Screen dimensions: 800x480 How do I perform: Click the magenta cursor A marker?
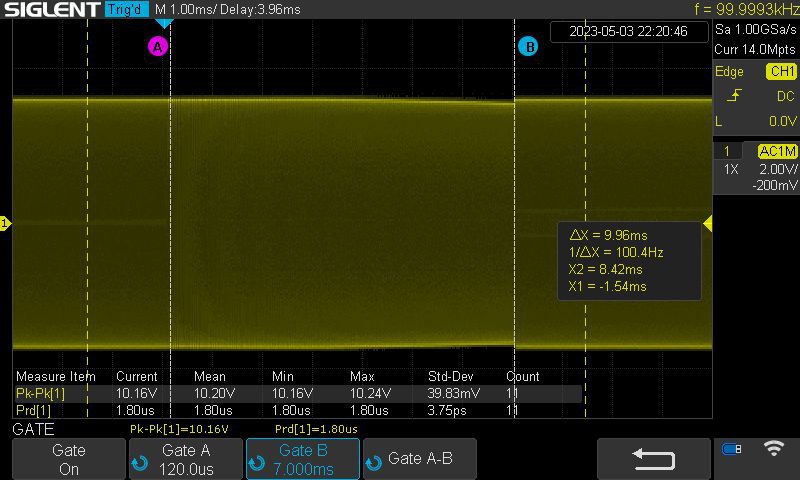point(158,47)
